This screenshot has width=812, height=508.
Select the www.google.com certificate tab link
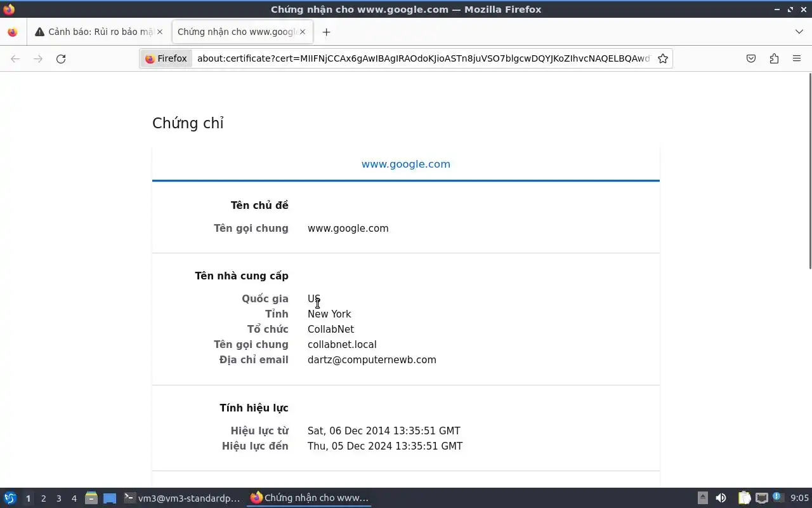406,164
